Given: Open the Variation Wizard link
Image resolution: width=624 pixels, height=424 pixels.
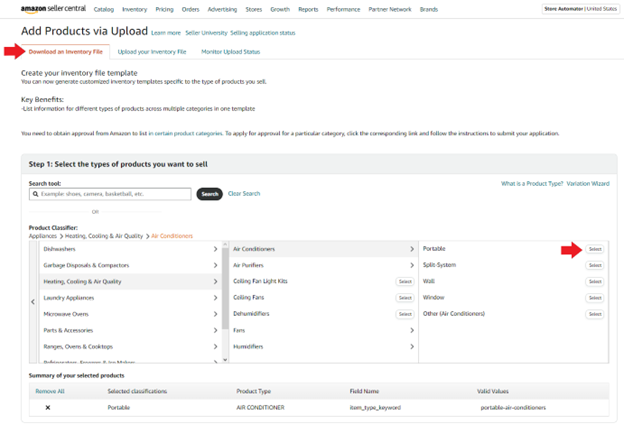Looking at the screenshot, I should tap(588, 184).
